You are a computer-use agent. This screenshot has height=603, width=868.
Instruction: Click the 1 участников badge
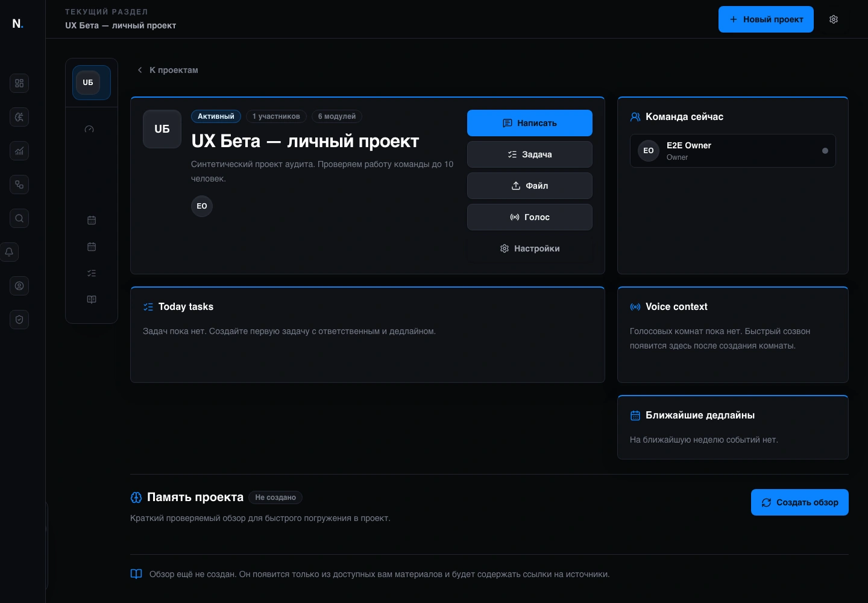(x=276, y=116)
